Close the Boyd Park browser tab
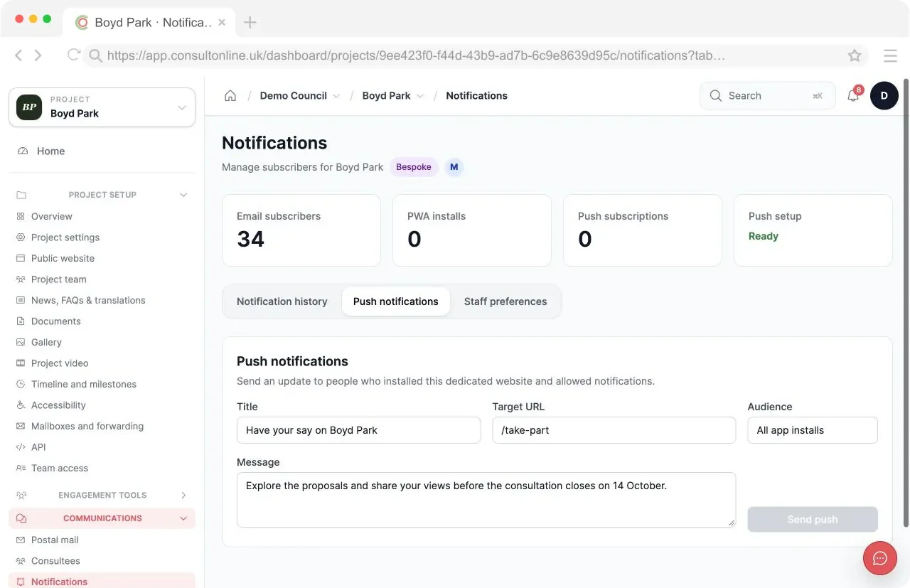This screenshot has width=910, height=588. (222, 22)
